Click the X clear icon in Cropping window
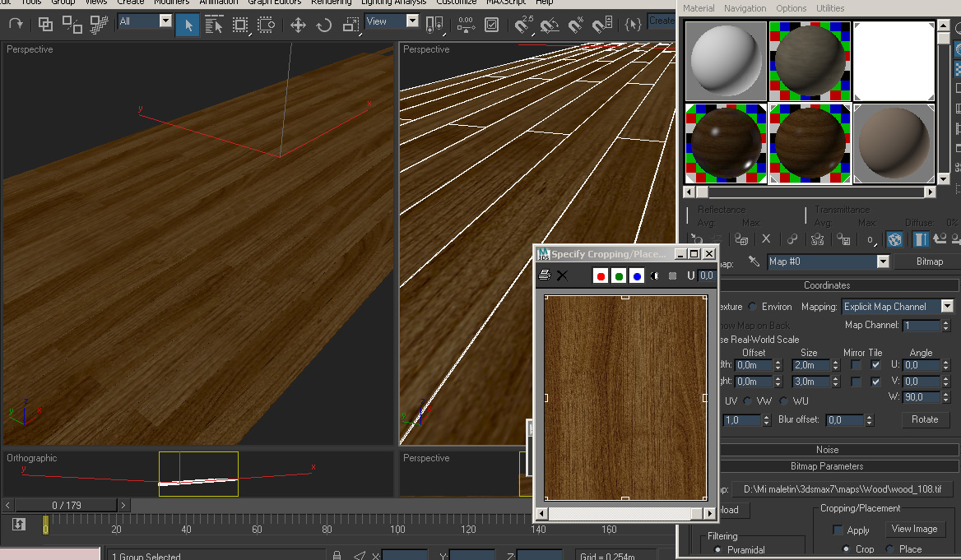Screen dimensions: 961x560 562,275
